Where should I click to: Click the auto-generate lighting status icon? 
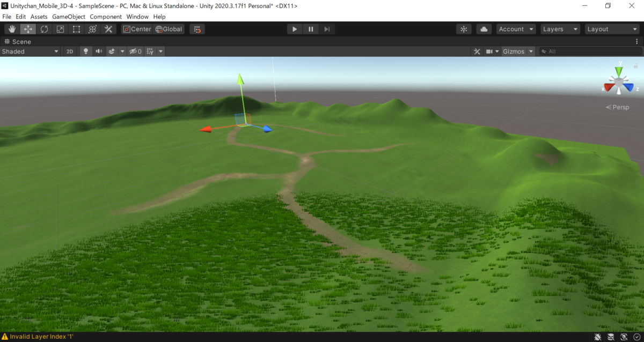624,337
